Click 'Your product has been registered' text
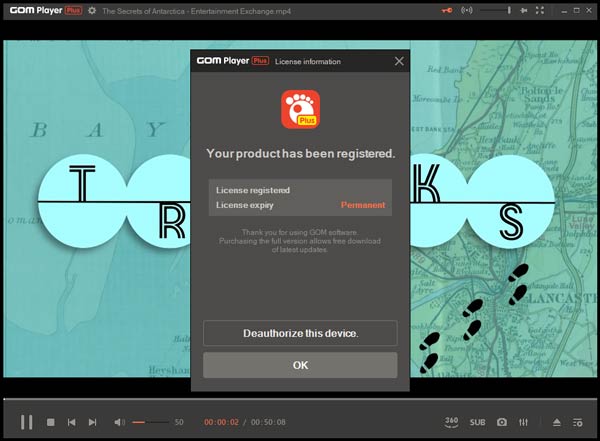Screen dimensions: 600x441 pos(300,154)
